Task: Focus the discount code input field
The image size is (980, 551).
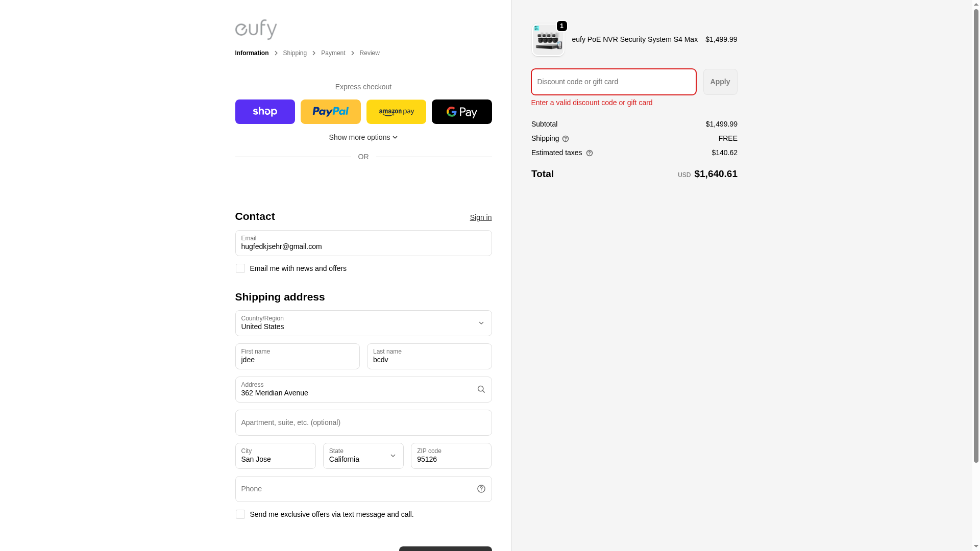Action: 613,82
